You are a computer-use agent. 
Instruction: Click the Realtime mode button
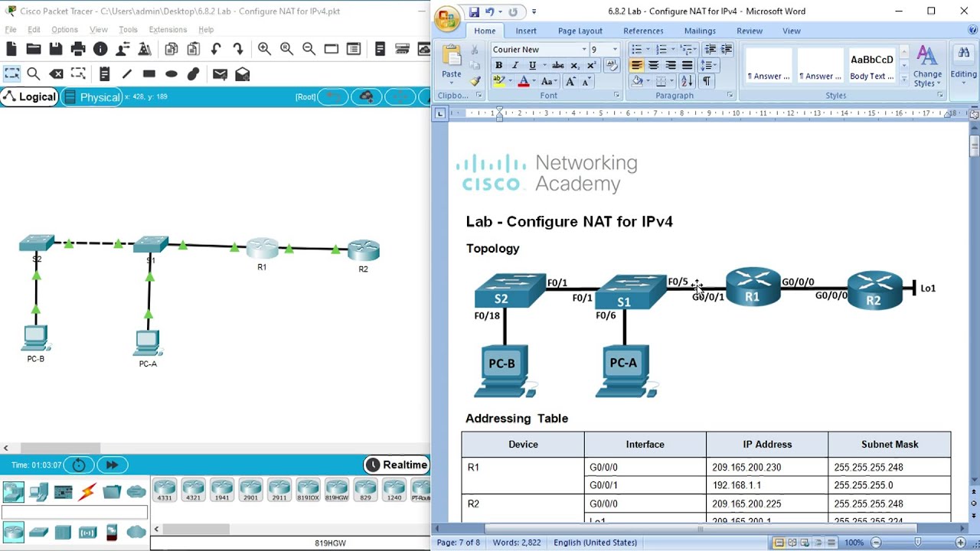(396, 465)
